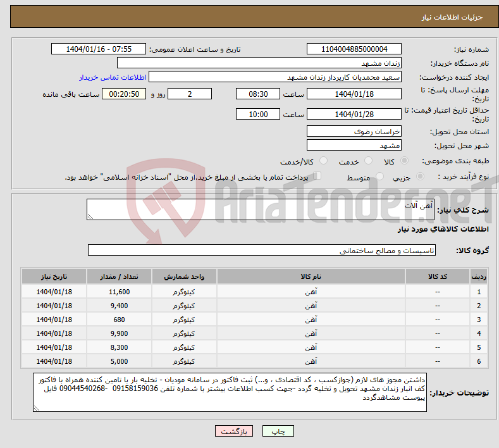
Task: Click the جزئیات اطلاعات نیاز header title
Action: (452, 17)
